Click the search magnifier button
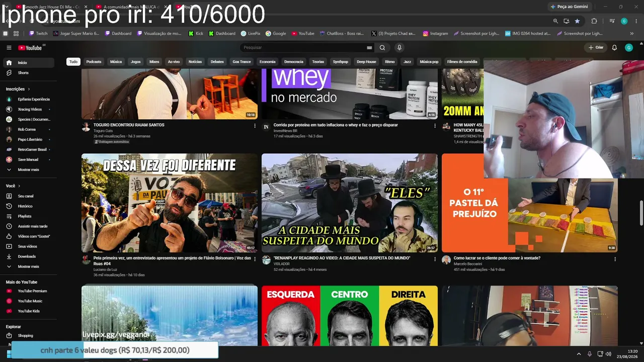 (x=382, y=48)
